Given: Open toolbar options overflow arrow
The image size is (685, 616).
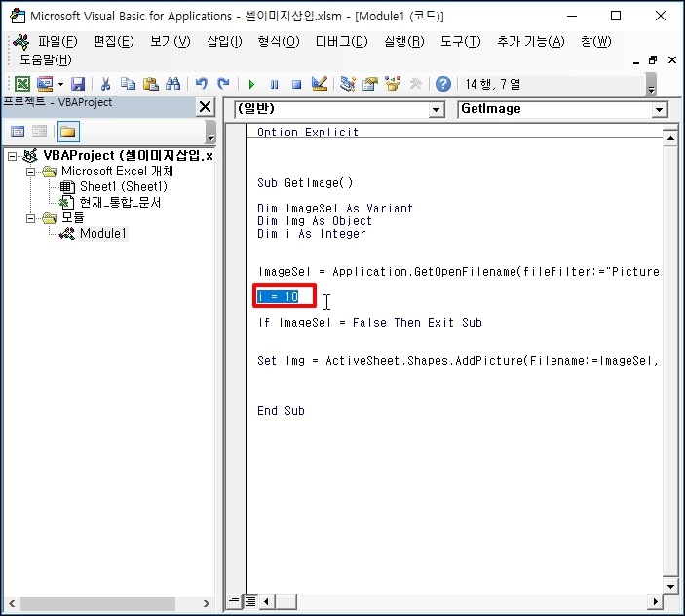Looking at the screenshot, I should (x=651, y=85).
